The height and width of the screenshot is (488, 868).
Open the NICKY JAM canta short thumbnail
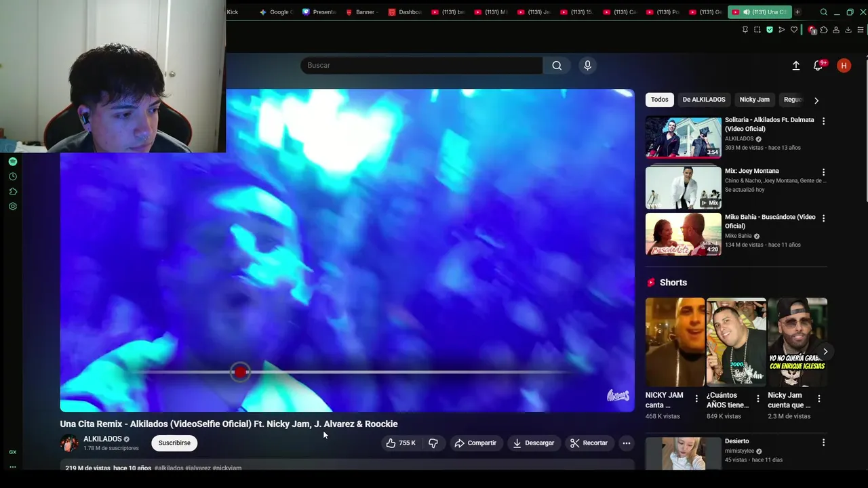(675, 342)
